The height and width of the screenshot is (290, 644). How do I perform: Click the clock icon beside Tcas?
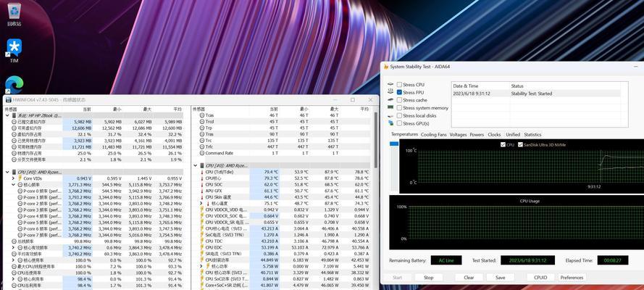coord(201,116)
